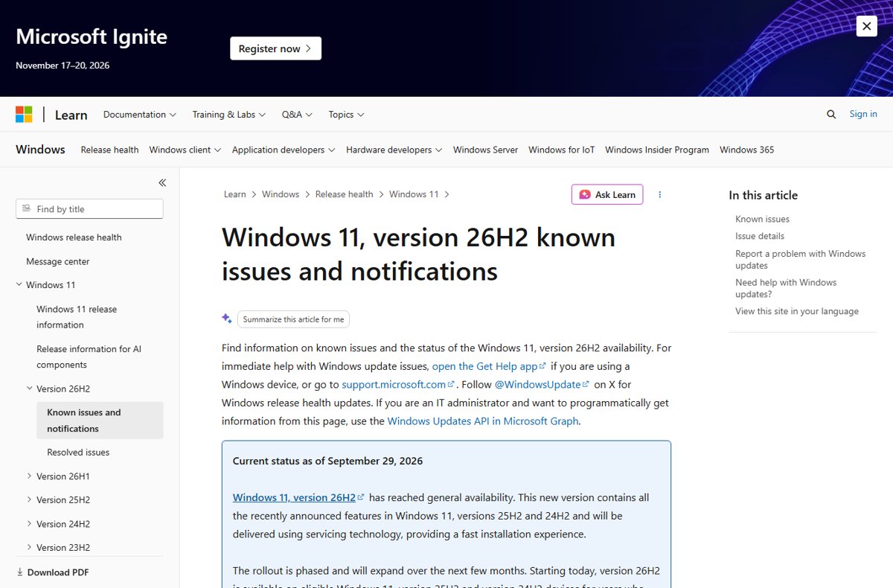The image size is (893, 588).
Task: Click the Release health breadcrumb
Action: (x=344, y=194)
